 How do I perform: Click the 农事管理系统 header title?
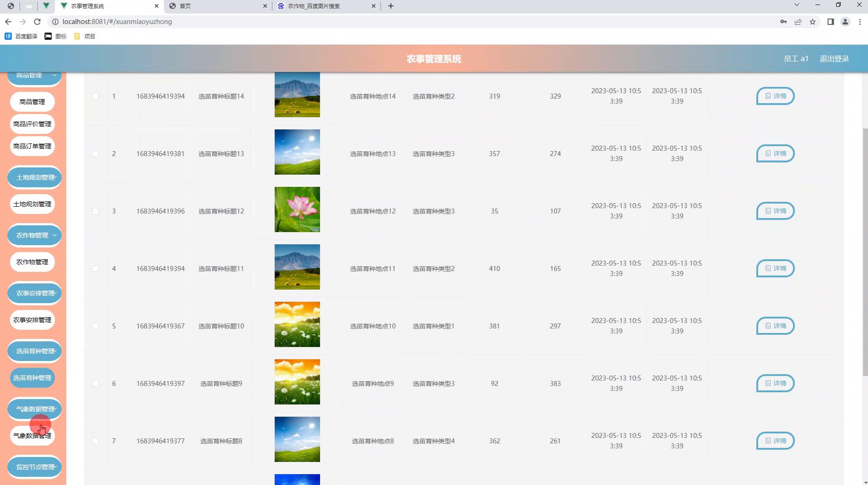(434, 59)
